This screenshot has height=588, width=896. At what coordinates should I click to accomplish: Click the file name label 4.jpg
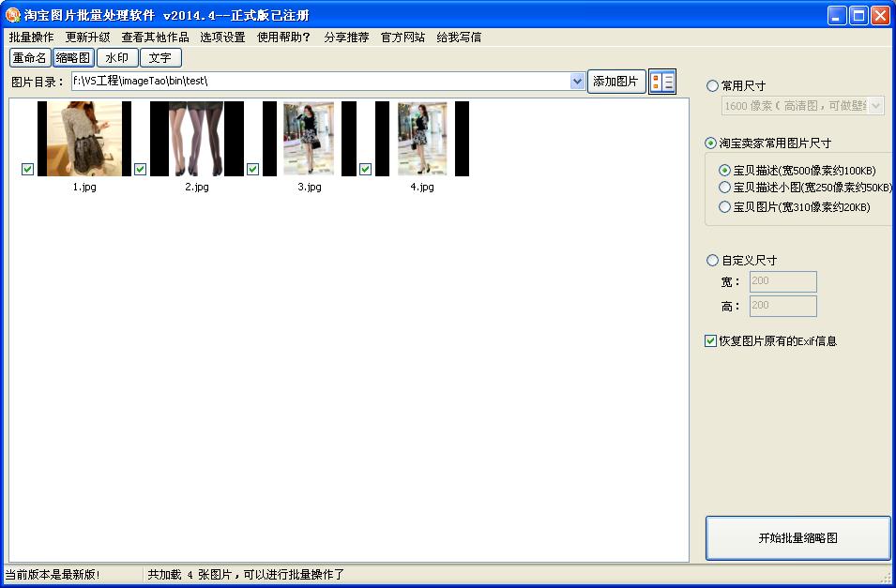421,187
